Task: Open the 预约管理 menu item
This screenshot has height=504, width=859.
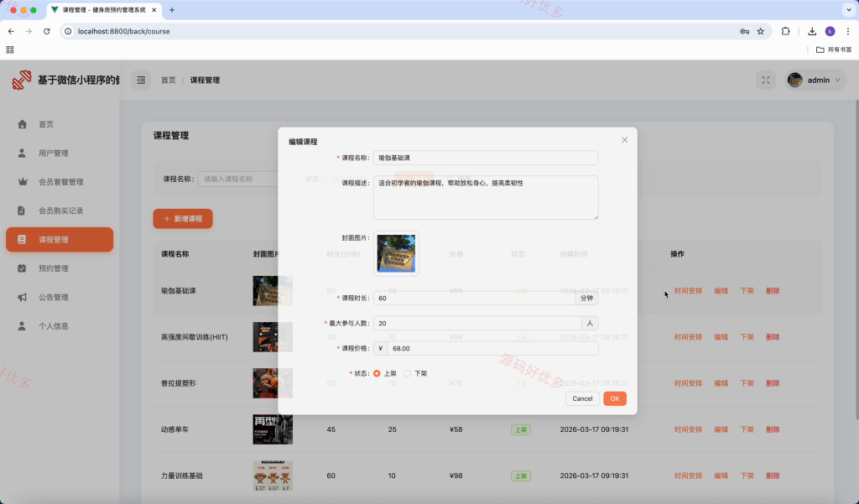Action: coord(60,268)
